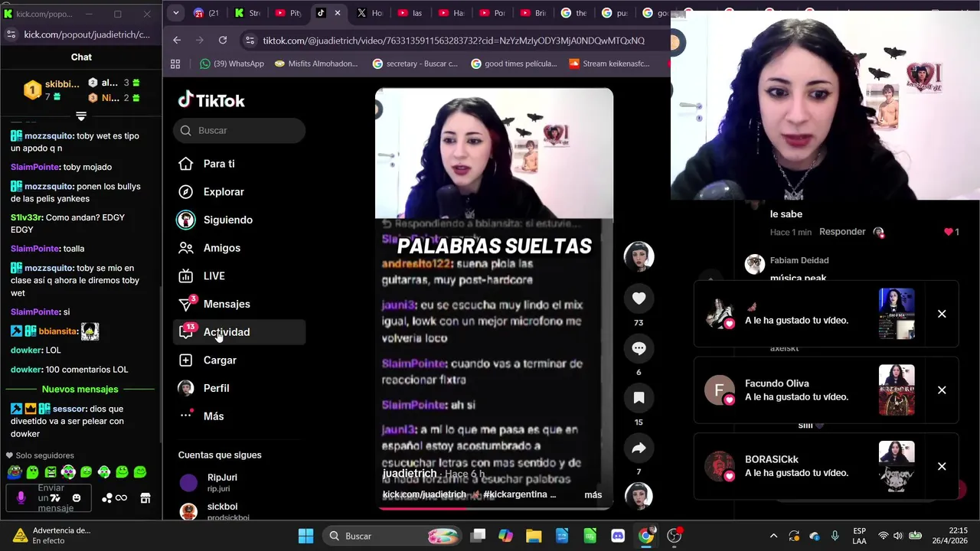Click 'Nuevos mensajes' divider in Kick chat
Viewport: 980px width, 551px height.
(x=80, y=390)
